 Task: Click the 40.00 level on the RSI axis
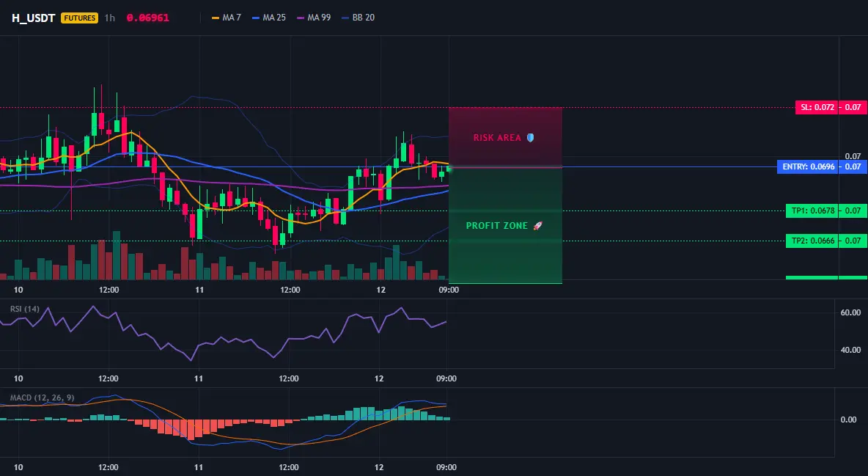tap(850, 350)
